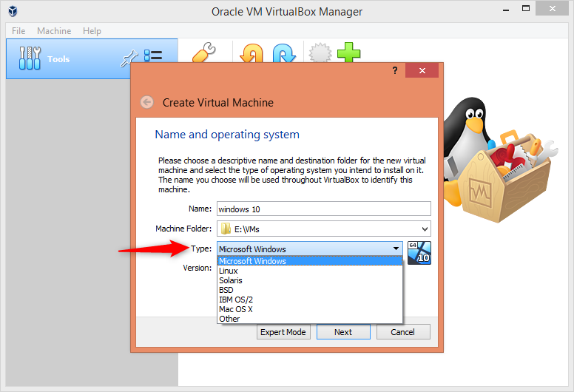Collapse the Type combo box arrow
574x392 pixels.
click(396, 249)
